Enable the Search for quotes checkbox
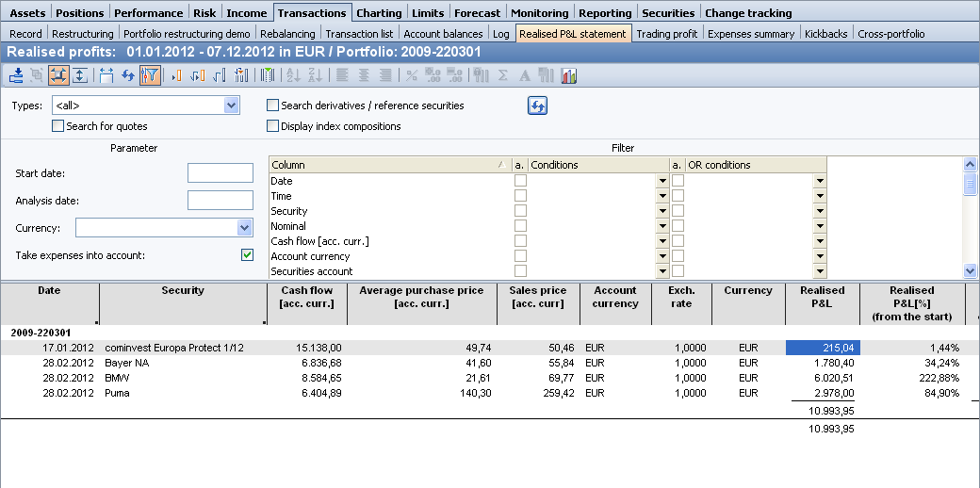The width and height of the screenshot is (980, 488). point(58,126)
